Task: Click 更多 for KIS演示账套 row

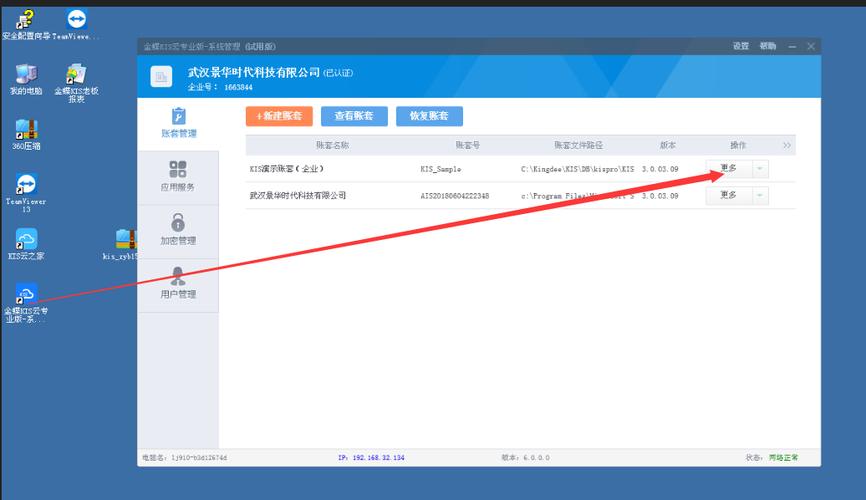Action: [728, 169]
